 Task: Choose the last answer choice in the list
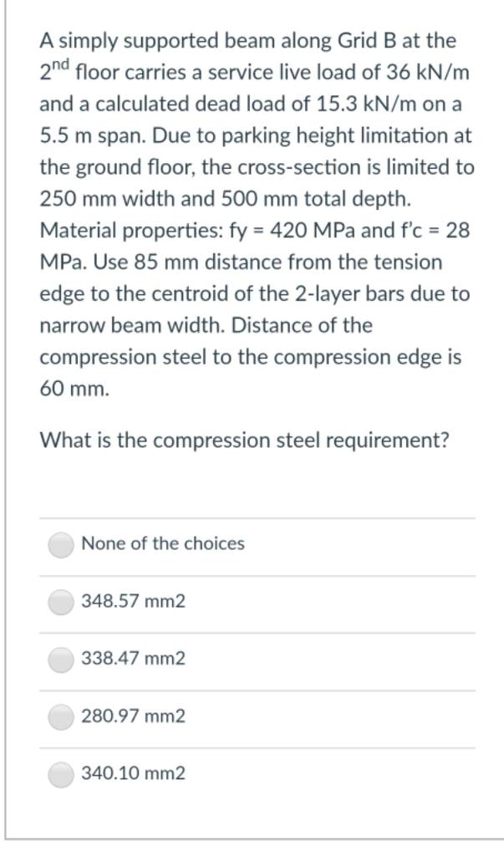point(132,773)
